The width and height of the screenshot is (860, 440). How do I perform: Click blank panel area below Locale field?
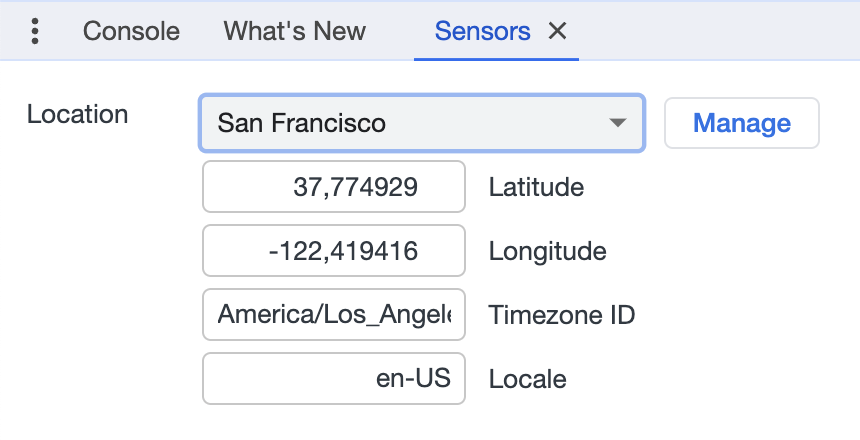[x=333, y=422]
